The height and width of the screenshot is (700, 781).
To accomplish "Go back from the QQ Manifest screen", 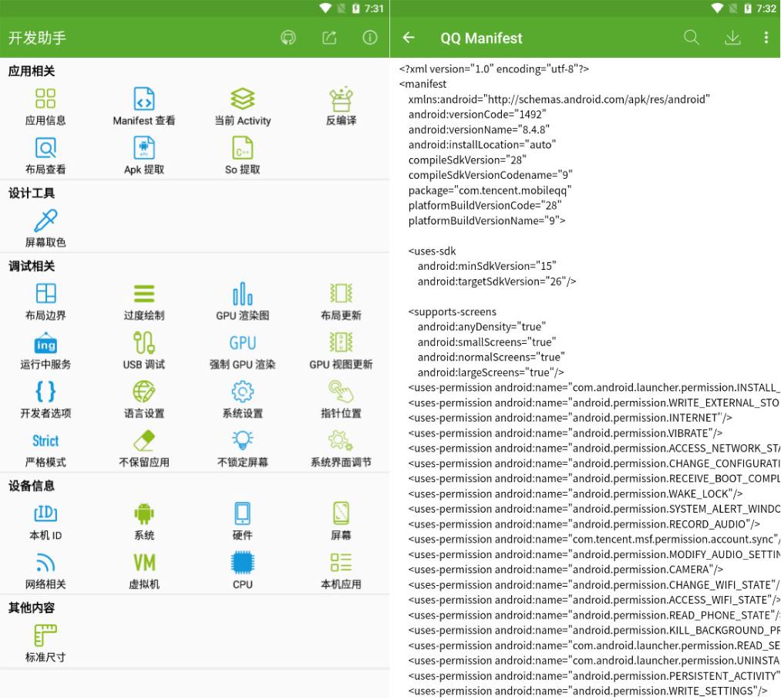I will [409, 37].
